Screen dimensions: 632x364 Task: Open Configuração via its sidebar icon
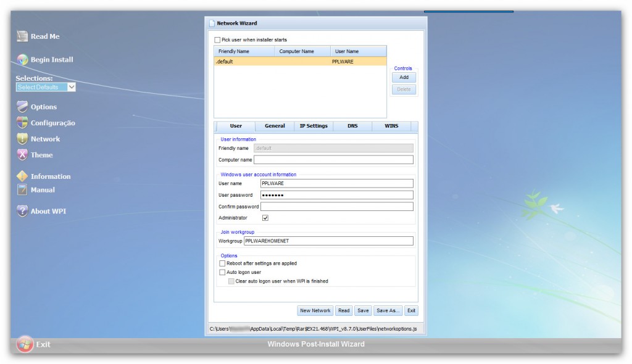[22, 123]
